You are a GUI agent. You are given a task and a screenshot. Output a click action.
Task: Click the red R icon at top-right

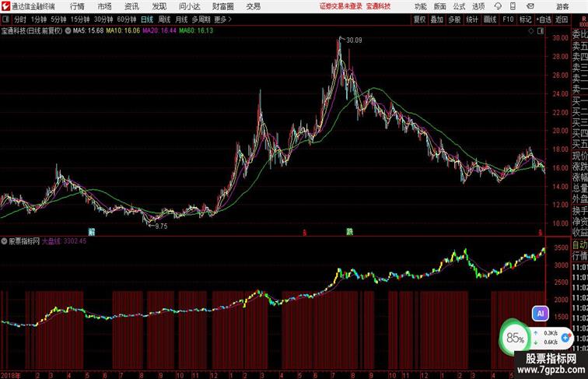pyautogui.click(x=584, y=19)
